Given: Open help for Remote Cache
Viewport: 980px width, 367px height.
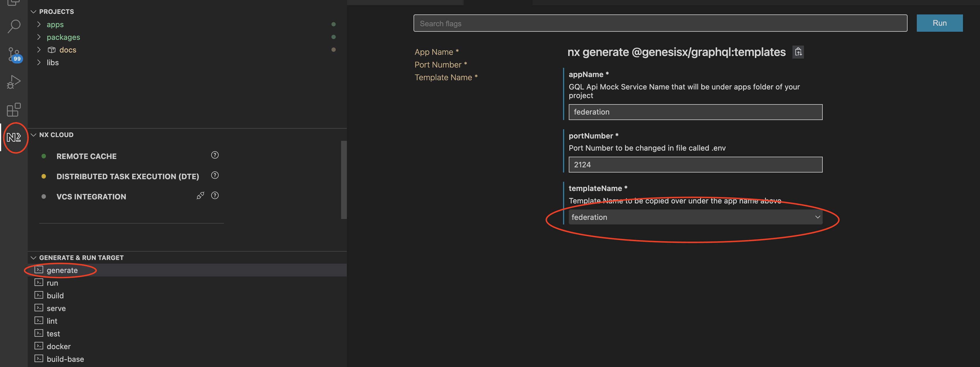Looking at the screenshot, I should click(215, 155).
